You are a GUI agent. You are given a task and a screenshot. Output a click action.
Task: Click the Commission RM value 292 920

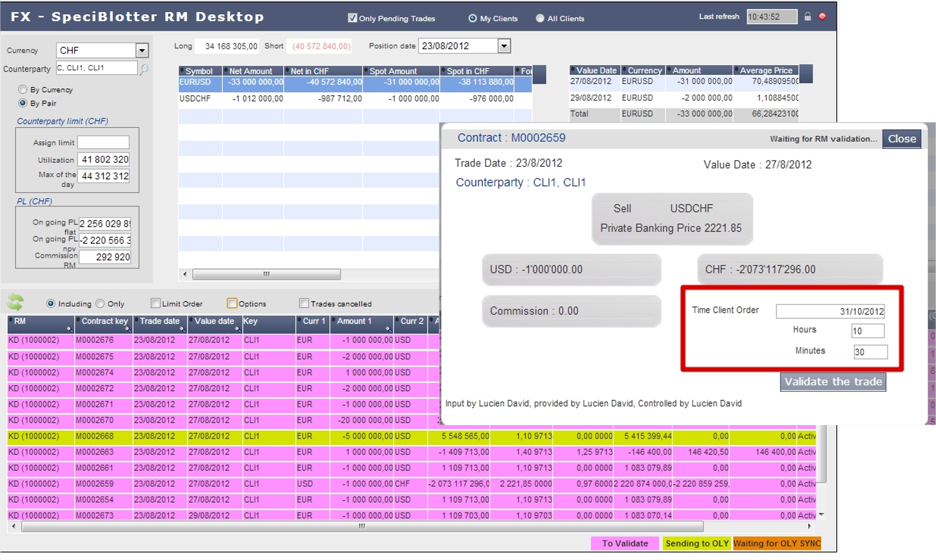[105, 257]
